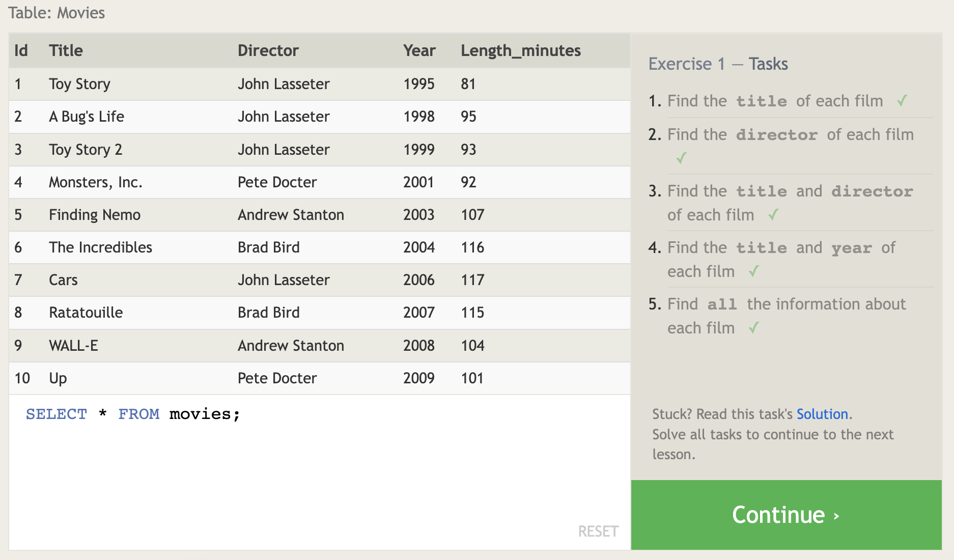Click the checkmark for title and year task

754,271
